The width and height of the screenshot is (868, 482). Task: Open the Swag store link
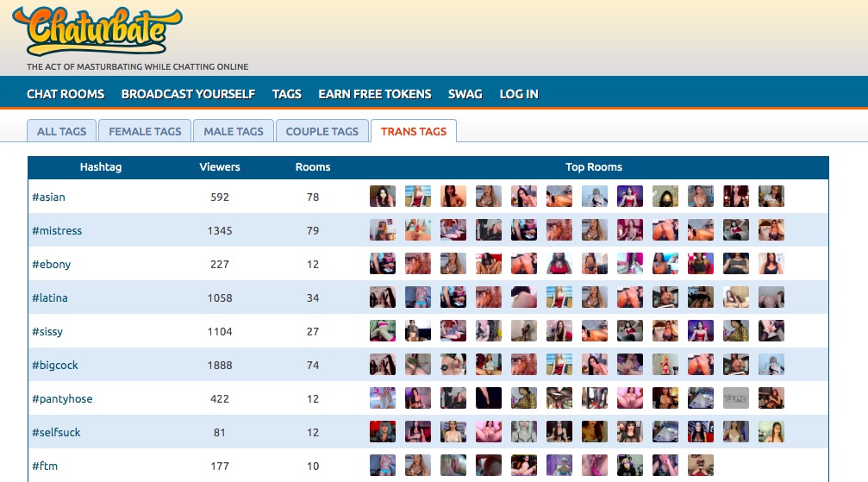[465, 94]
